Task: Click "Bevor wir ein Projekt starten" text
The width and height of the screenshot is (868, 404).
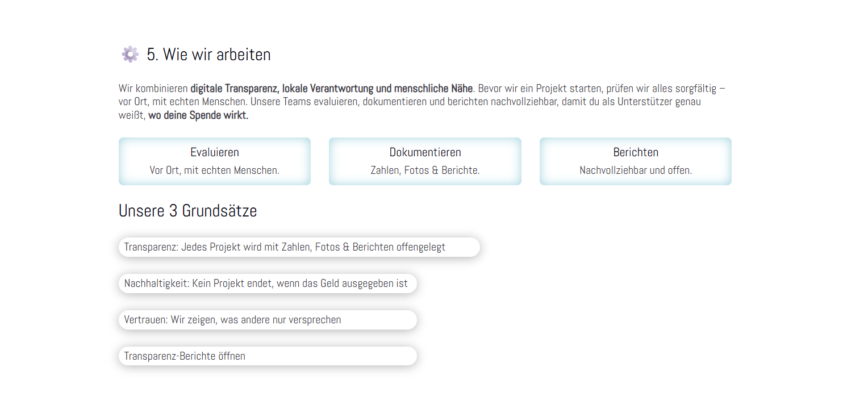Action: [x=540, y=89]
